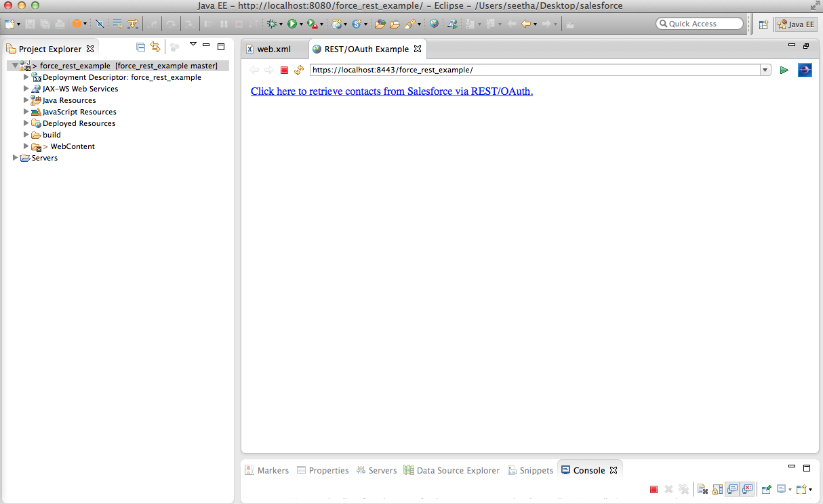Click the yellow Back navigation arrow
Screen dimensions: 823x504
click(526, 24)
